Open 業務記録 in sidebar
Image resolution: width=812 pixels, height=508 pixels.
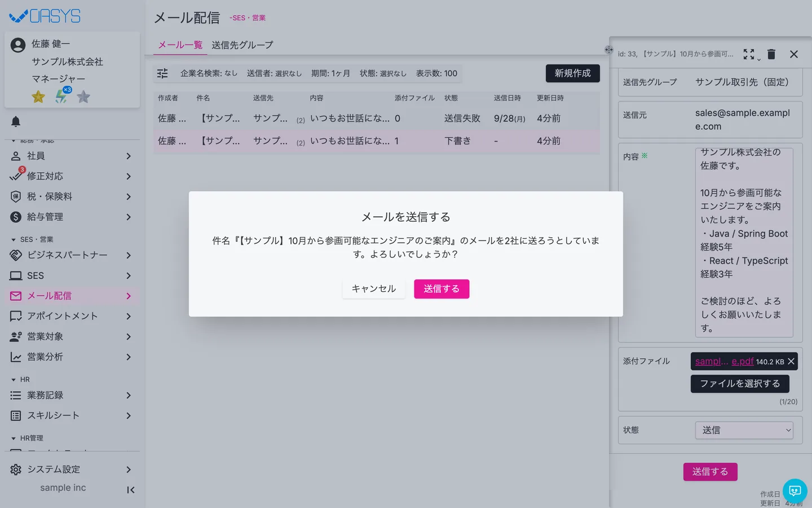pos(72,395)
